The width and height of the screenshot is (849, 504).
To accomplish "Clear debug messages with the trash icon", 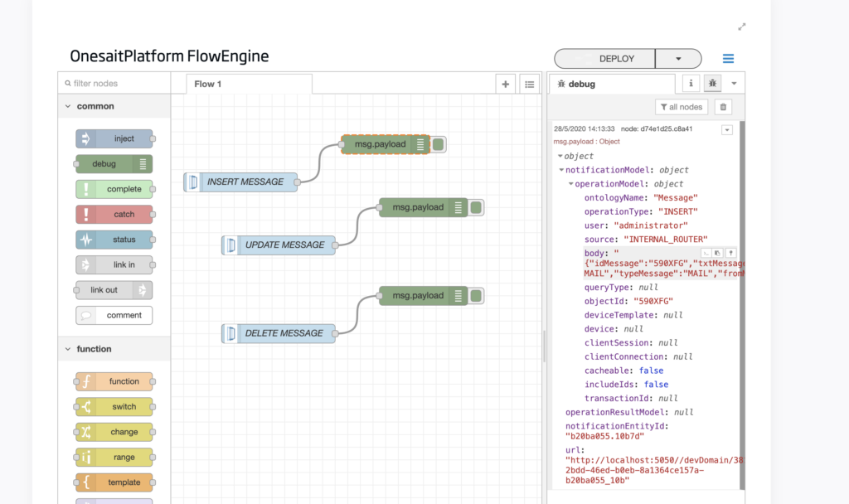I will (723, 107).
